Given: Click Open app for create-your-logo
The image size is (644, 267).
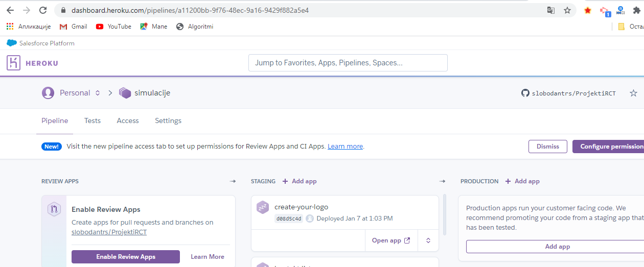Looking at the screenshot, I should pyautogui.click(x=391, y=240).
